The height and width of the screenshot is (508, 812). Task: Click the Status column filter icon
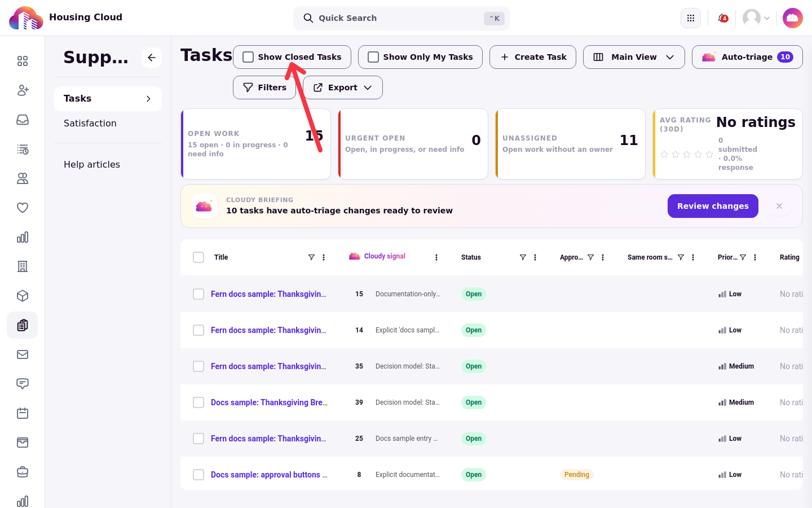tap(523, 257)
